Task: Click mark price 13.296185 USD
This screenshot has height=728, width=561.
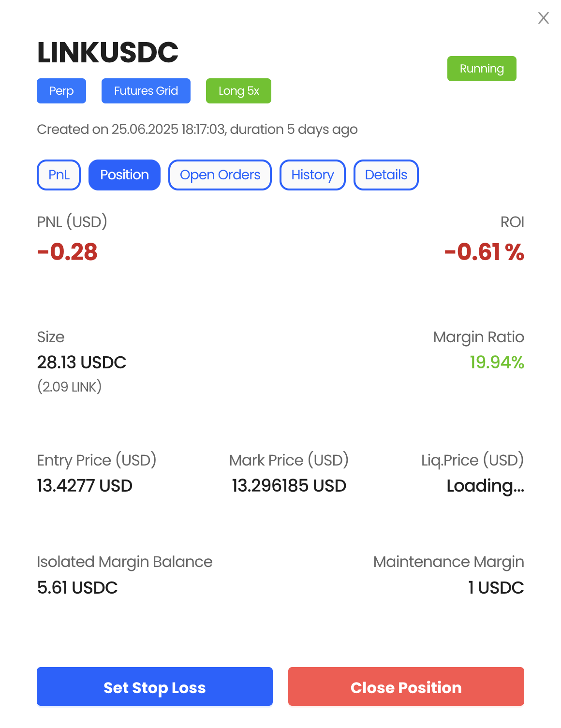Action: tap(289, 485)
